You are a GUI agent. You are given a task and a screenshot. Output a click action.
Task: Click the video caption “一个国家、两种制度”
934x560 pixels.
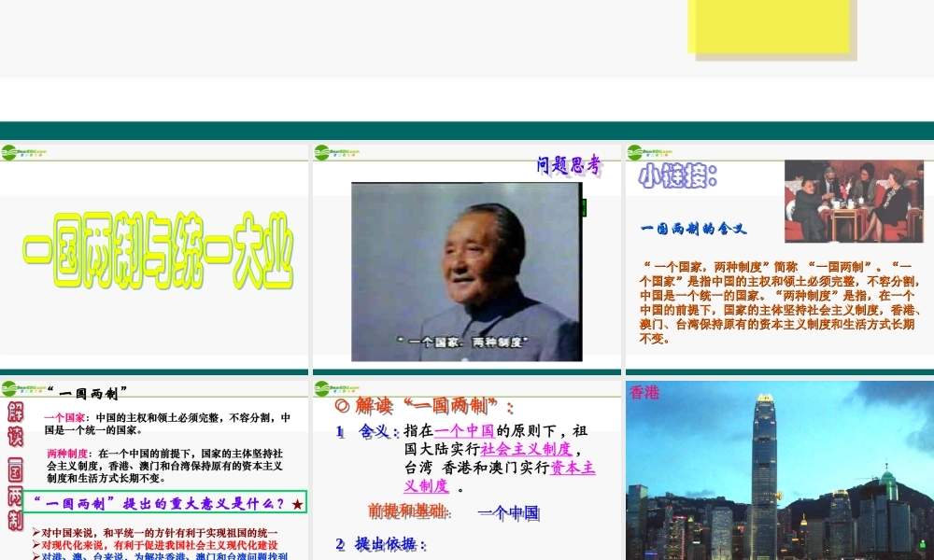[x=463, y=343]
